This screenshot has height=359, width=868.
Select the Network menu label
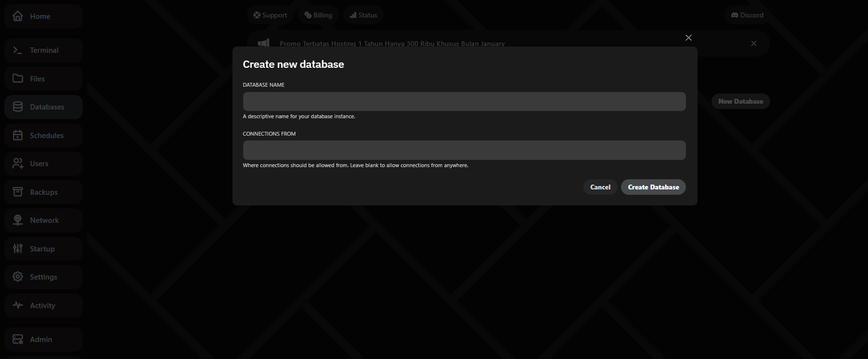pyautogui.click(x=44, y=220)
